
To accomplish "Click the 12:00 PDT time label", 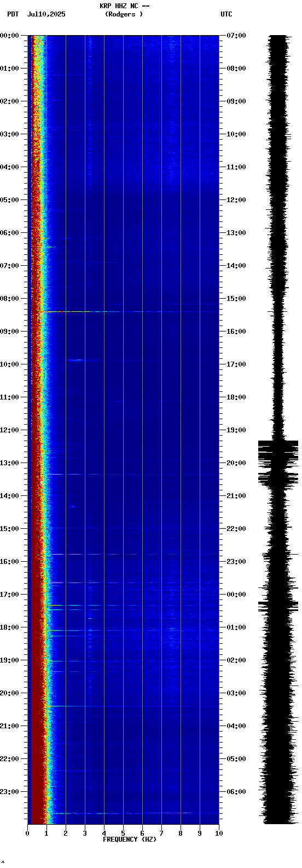I will [x=9, y=430].
